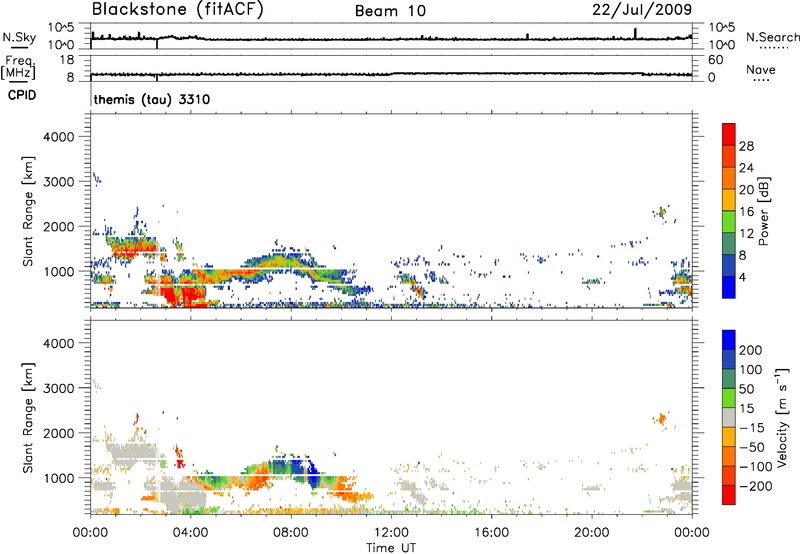Screen dimensions: 800x554
Task: Click the 04:00 time tick label
Action: coord(190,533)
